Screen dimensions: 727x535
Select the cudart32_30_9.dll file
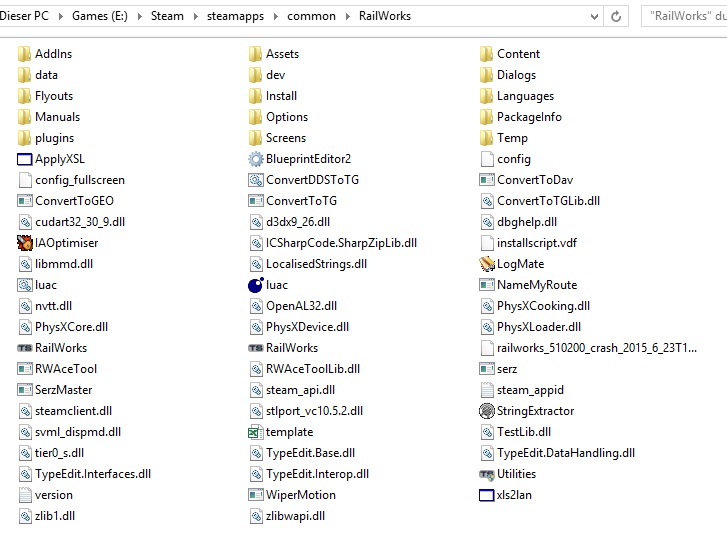71,222
